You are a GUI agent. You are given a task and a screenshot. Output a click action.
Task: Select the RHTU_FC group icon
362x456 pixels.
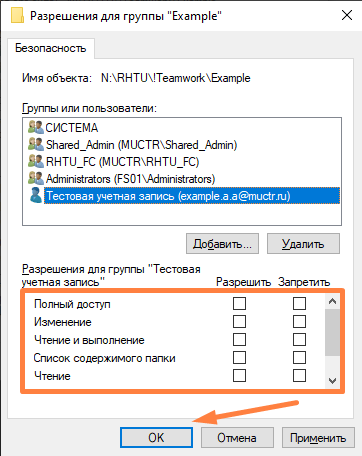(x=36, y=161)
